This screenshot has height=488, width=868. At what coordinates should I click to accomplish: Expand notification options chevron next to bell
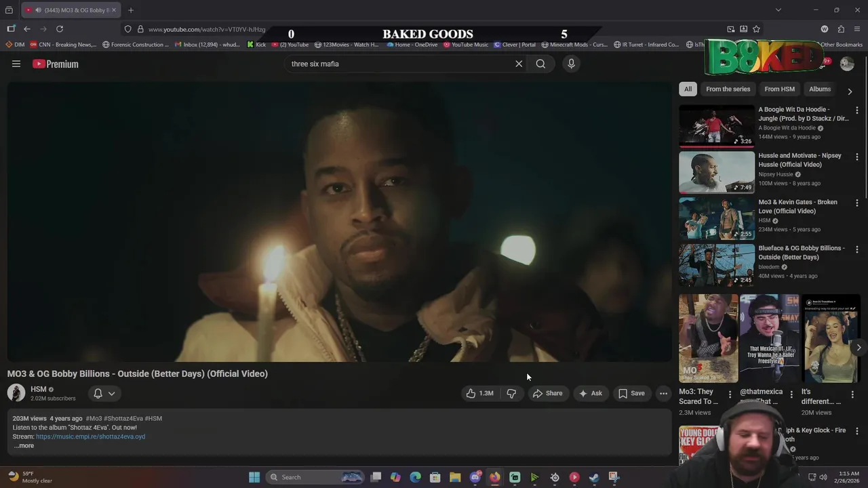112,393
